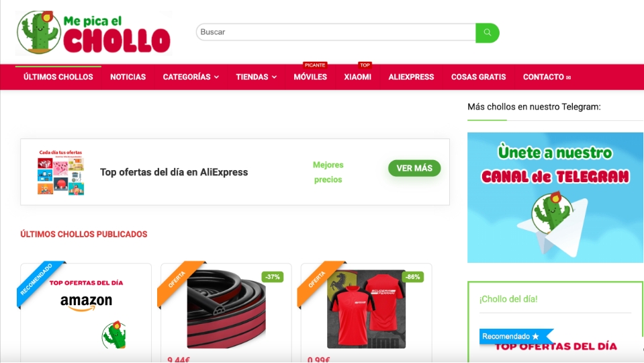The height and width of the screenshot is (363, 644).
Task: Open the red Ferrari shirts product image
Action: point(366,309)
